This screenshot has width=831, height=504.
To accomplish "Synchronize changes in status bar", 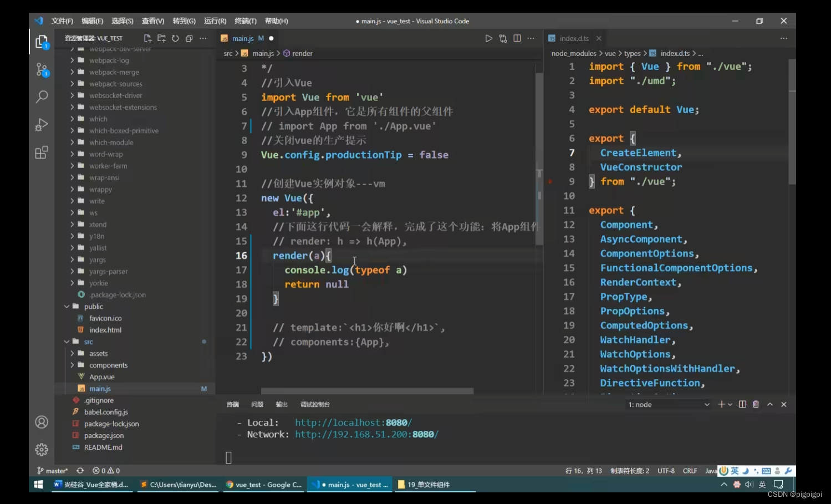I will (x=80, y=470).
